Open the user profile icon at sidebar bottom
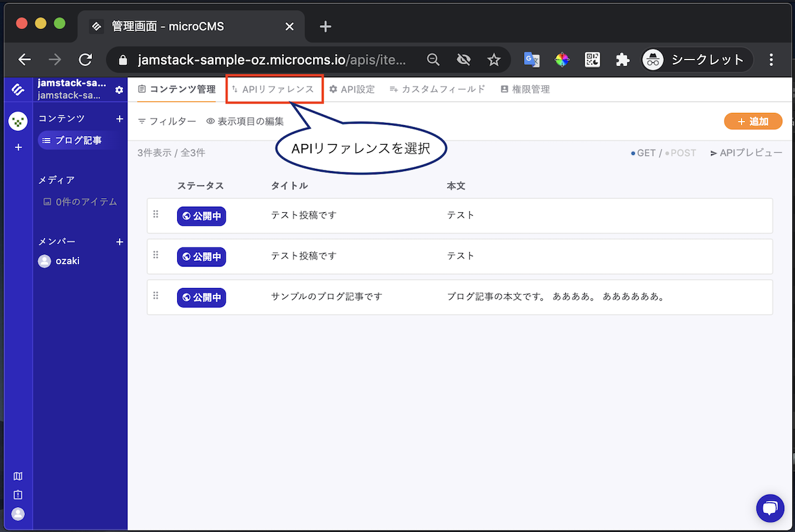Screen dimensions: 795x532 pos(18,514)
